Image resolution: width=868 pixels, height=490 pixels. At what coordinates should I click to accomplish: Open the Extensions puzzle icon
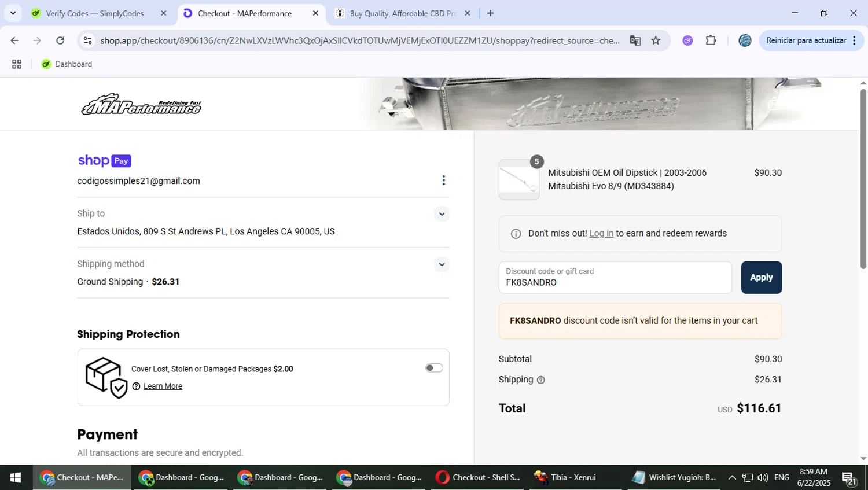(x=711, y=40)
